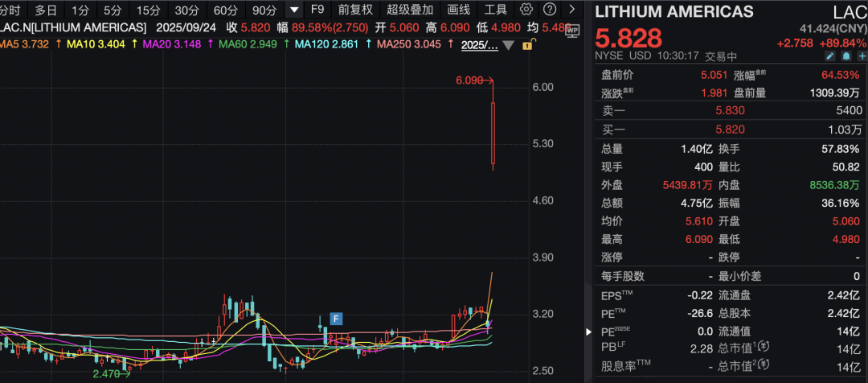Open the date range dropdown triangle

click(x=508, y=45)
